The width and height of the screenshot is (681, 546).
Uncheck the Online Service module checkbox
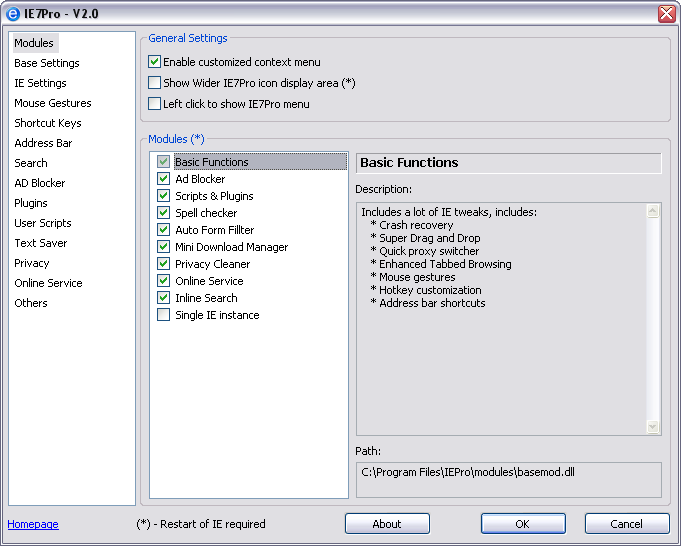point(163,281)
